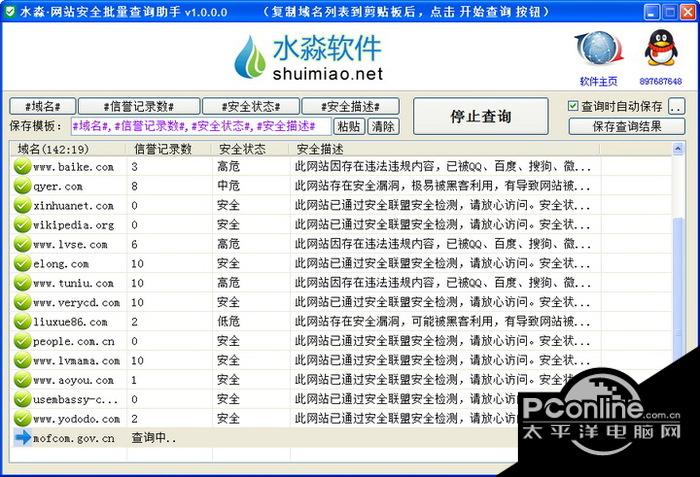Click green check icon beside xinhuanet.com

[22, 205]
